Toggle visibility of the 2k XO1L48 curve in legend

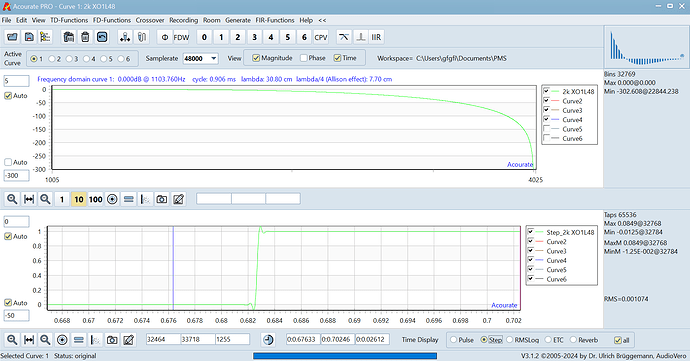pos(546,91)
